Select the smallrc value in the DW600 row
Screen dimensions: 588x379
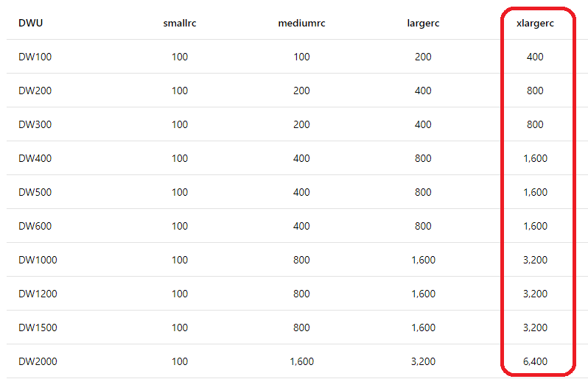click(x=180, y=226)
